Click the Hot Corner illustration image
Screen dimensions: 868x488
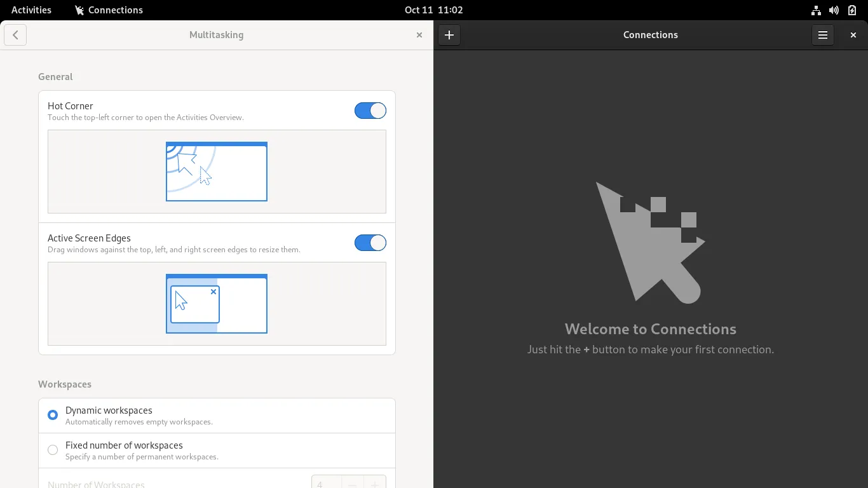pyautogui.click(x=217, y=172)
